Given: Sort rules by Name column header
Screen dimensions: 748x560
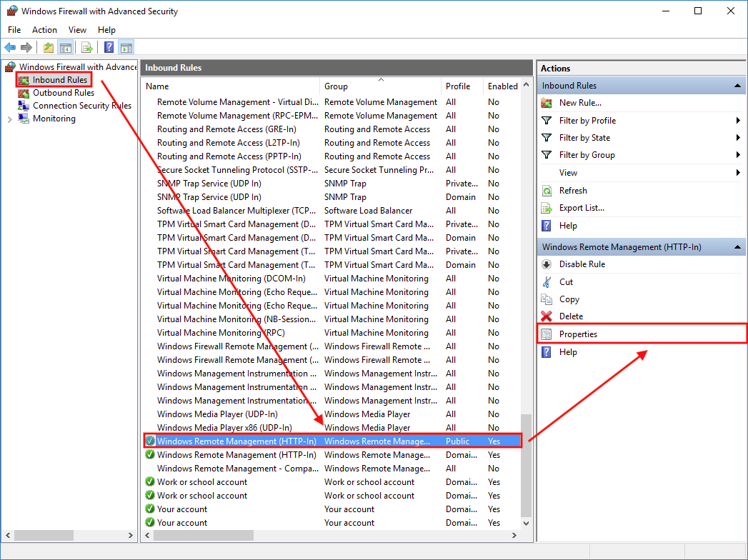Looking at the screenshot, I should (x=231, y=86).
